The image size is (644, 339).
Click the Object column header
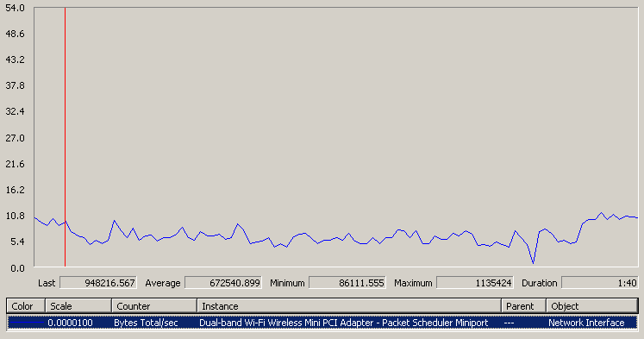pos(591,306)
